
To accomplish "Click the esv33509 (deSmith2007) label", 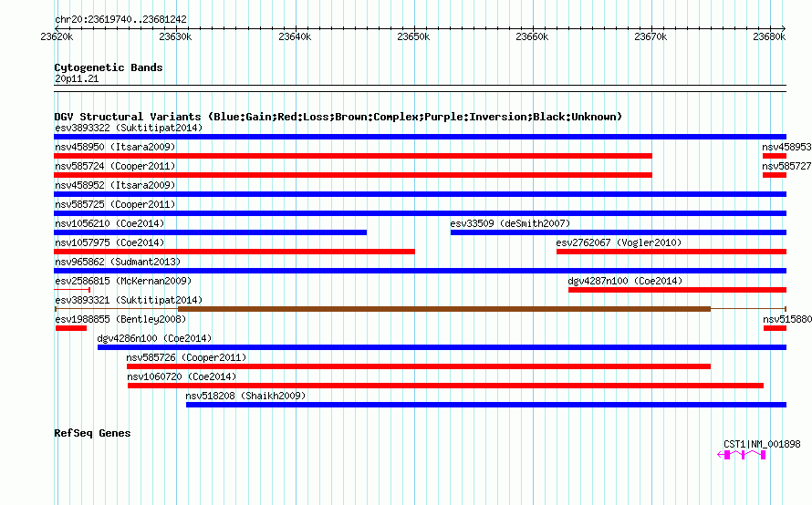I will [510, 223].
